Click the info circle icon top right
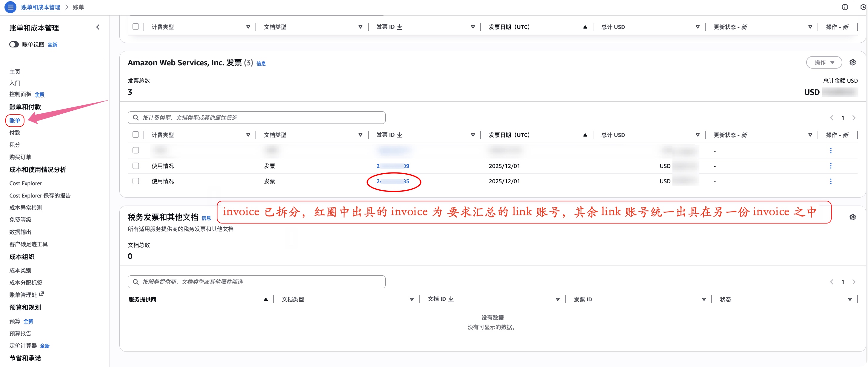The height and width of the screenshot is (367, 868). coord(844,7)
